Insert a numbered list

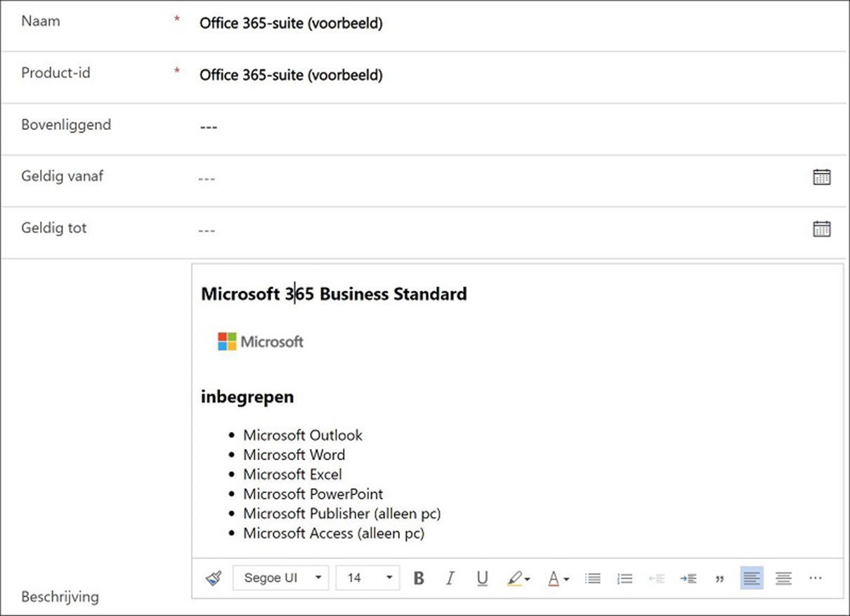click(625, 578)
